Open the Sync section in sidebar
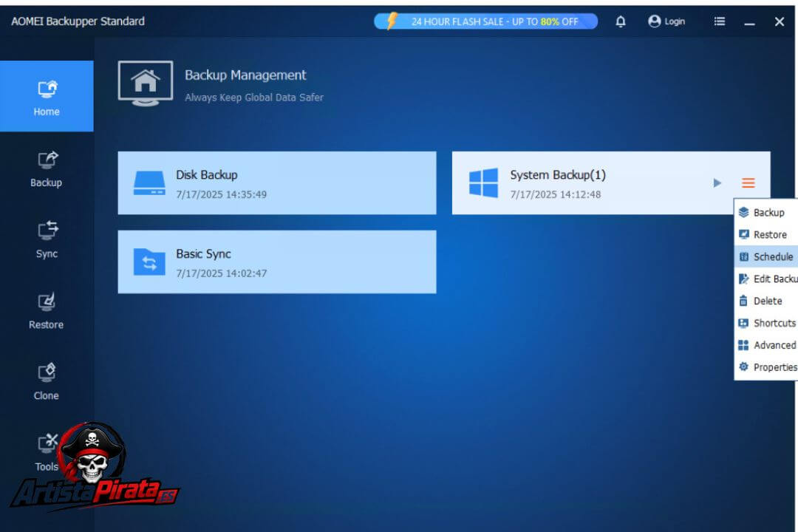The height and width of the screenshot is (532, 798). pyautogui.click(x=47, y=240)
